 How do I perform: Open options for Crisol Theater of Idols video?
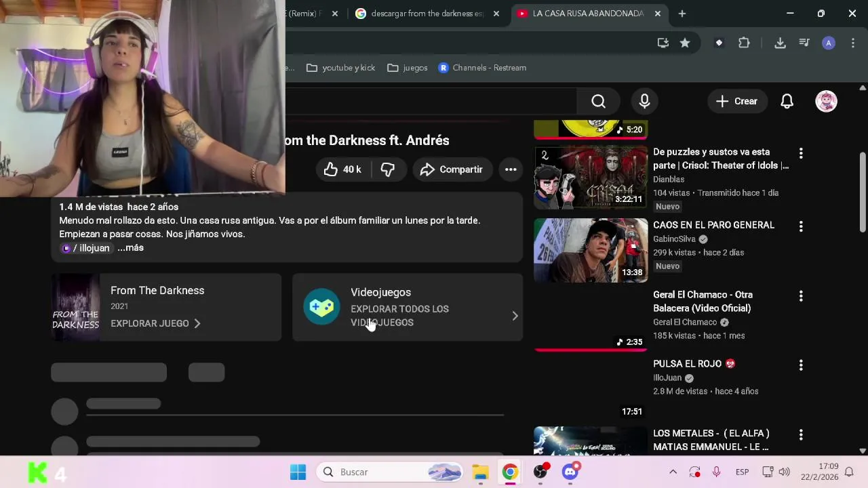tap(801, 154)
